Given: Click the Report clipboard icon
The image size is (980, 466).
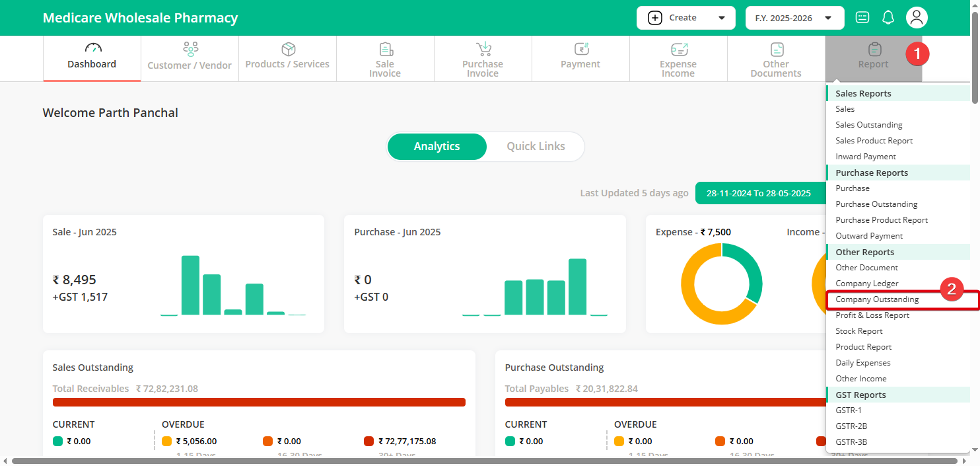Looking at the screenshot, I should (x=875, y=49).
